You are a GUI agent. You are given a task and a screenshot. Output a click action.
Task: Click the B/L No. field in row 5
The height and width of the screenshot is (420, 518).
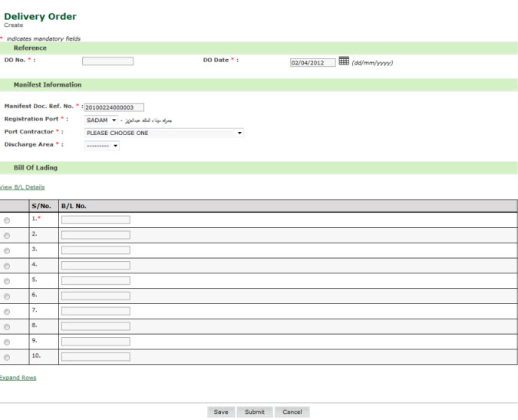[96, 281]
